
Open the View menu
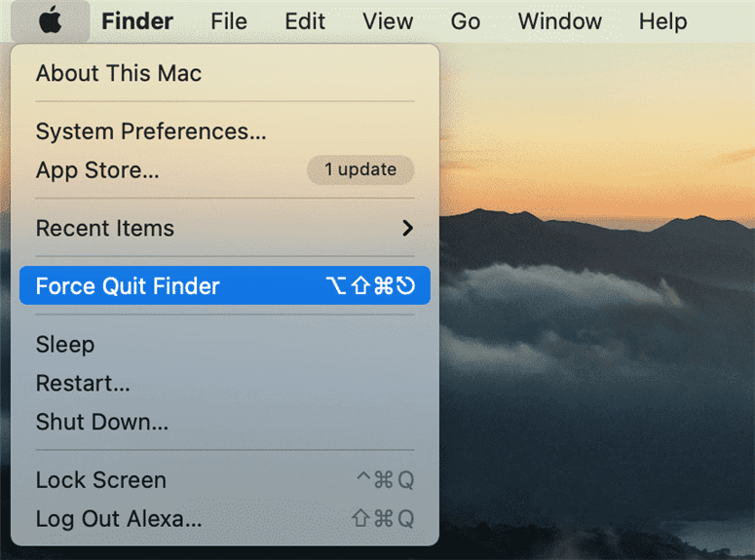pyautogui.click(x=388, y=21)
